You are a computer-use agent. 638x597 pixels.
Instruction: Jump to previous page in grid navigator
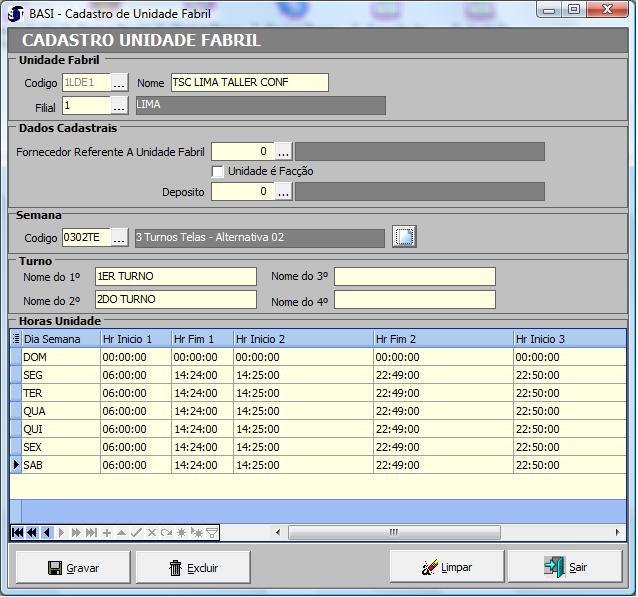(x=31, y=533)
